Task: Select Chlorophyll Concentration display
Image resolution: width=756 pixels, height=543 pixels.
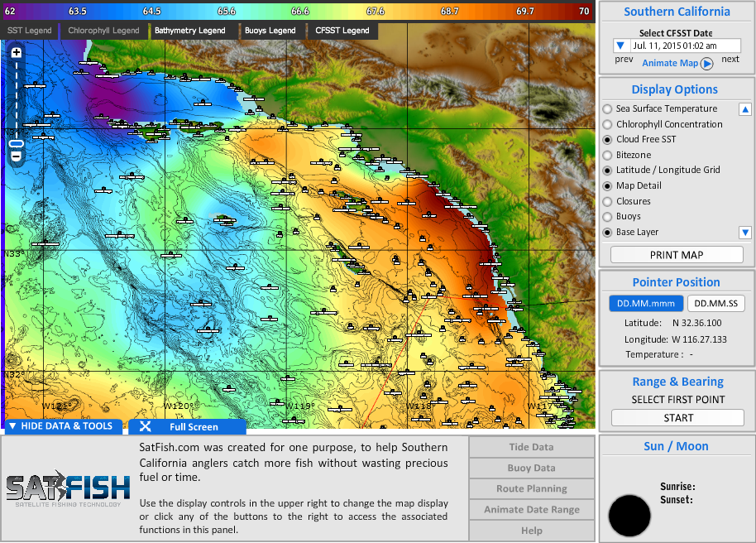Action: 606,124
